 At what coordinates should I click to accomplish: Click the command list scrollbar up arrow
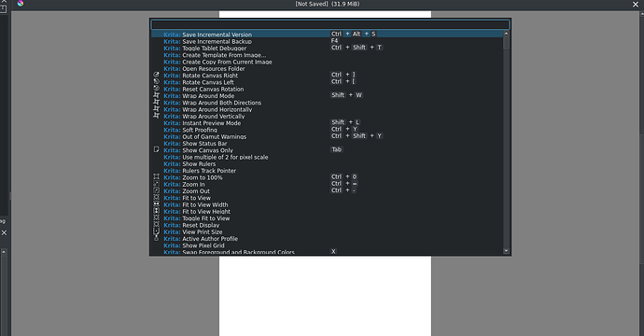coord(506,34)
